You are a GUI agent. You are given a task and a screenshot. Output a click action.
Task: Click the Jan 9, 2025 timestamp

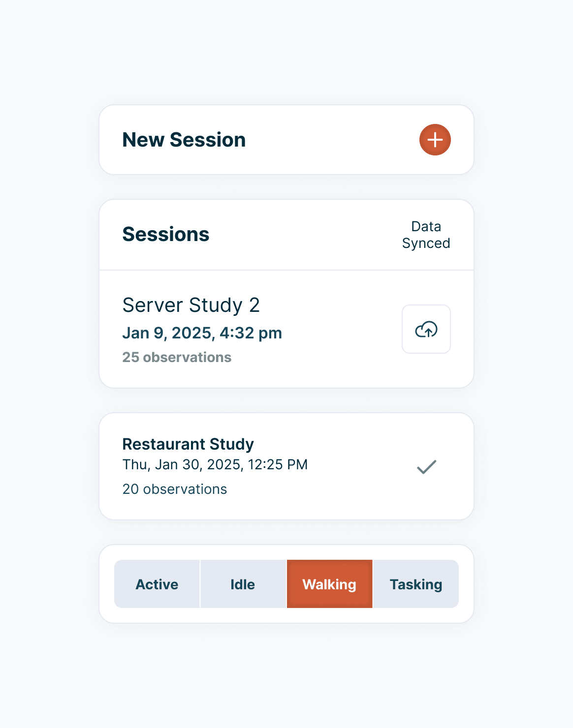202,333
